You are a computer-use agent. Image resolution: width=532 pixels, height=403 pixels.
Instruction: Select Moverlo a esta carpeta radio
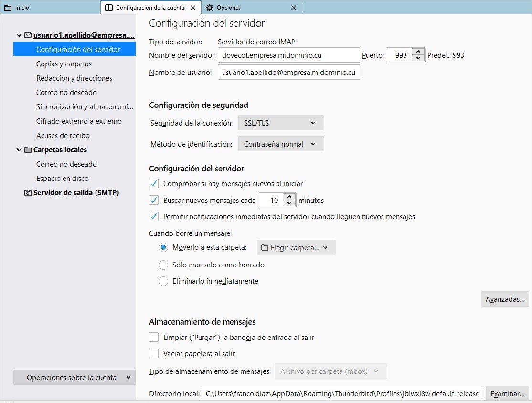[163, 247]
